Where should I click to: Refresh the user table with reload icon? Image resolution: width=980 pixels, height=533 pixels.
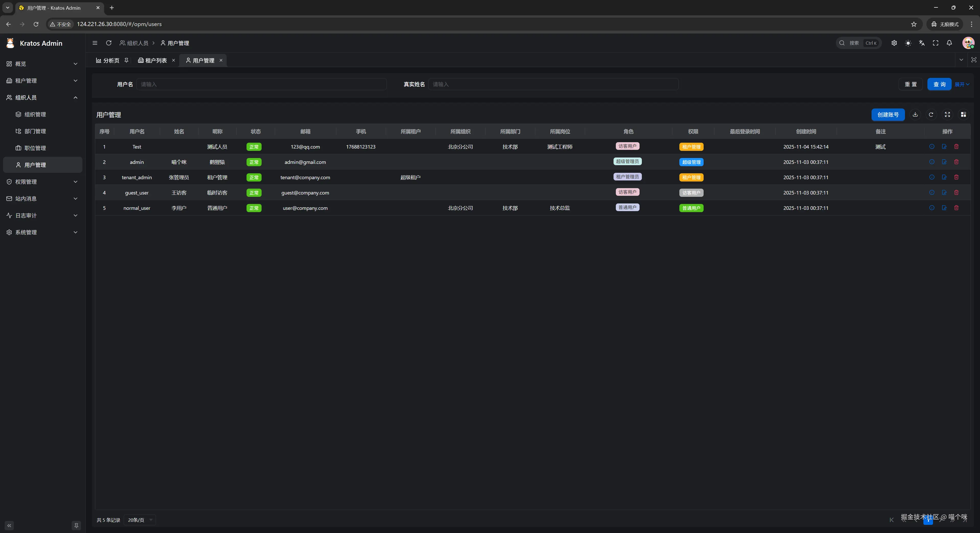tap(931, 115)
